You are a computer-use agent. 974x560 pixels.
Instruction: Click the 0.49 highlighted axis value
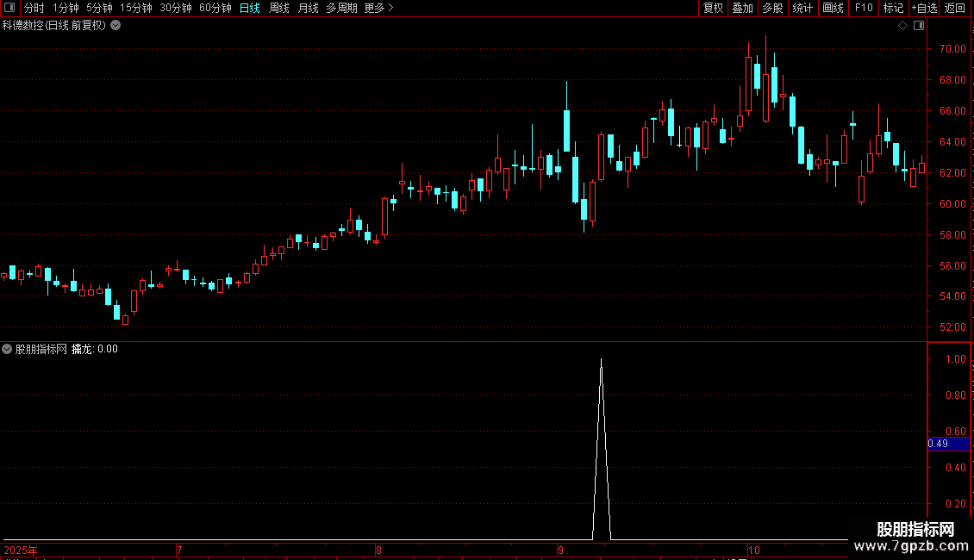click(948, 444)
